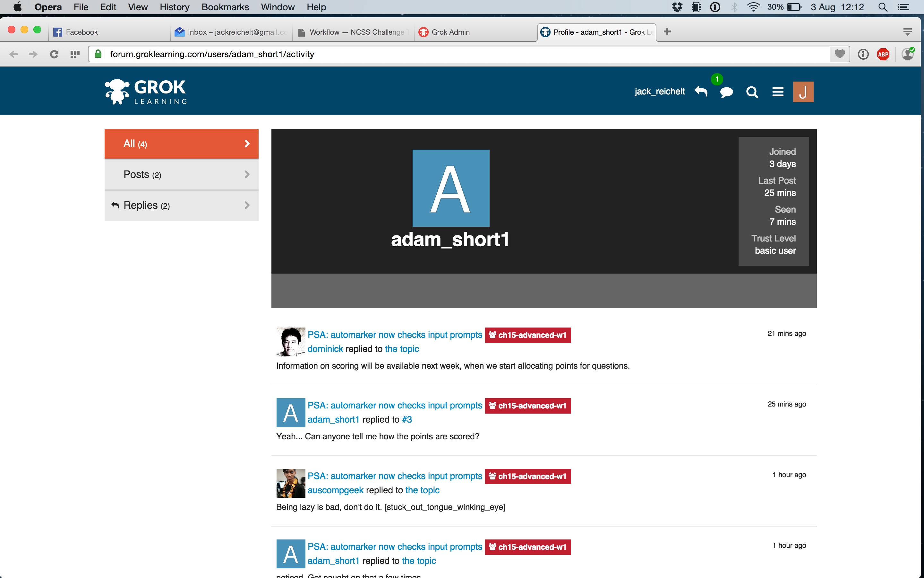Viewport: 924px width, 578px height.
Task: Open the Speed Dial grid icon
Action: [75, 54]
